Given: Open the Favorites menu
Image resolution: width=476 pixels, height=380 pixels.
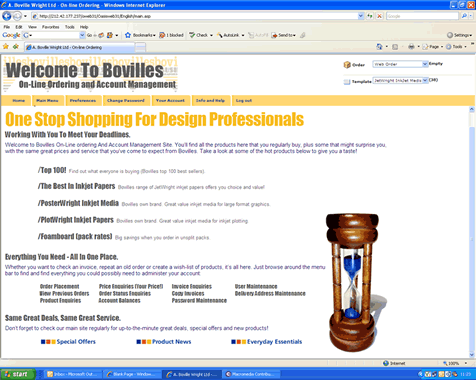Looking at the screenshot, I should click(50, 27).
